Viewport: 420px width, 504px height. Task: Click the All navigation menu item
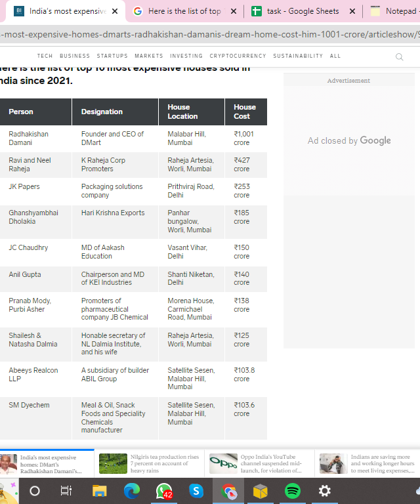(x=335, y=56)
